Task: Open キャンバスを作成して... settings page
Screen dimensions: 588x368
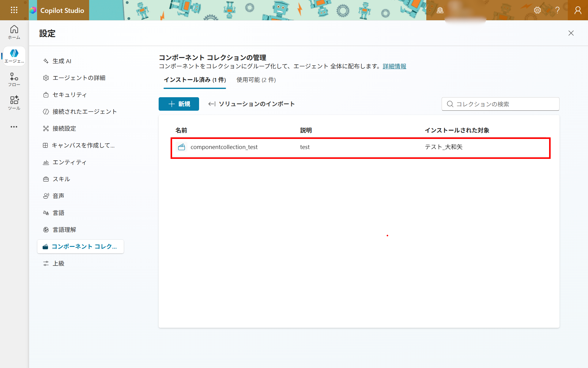Action: click(81, 145)
